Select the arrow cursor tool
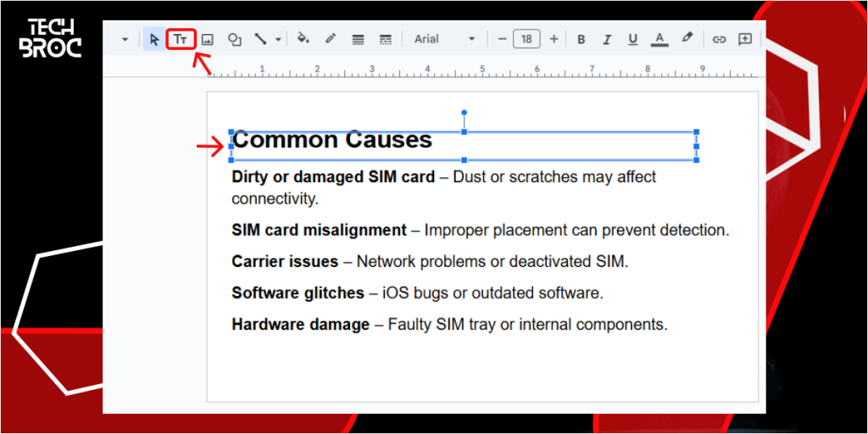The width and height of the screenshot is (868, 434). [154, 39]
